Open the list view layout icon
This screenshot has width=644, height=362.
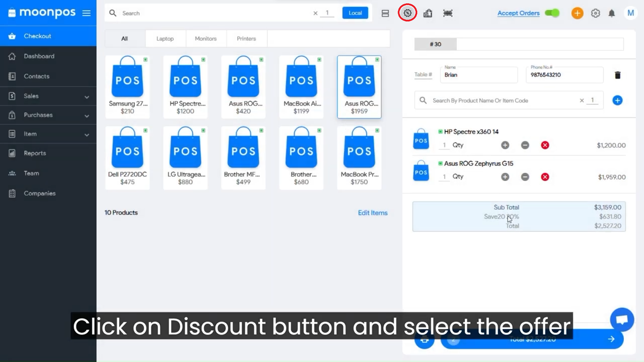pyautogui.click(x=385, y=13)
